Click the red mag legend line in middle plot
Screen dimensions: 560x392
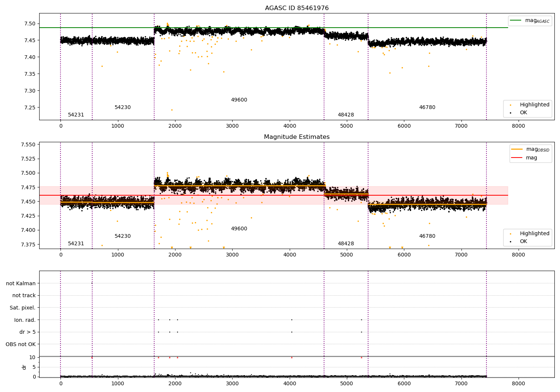click(x=517, y=158)
